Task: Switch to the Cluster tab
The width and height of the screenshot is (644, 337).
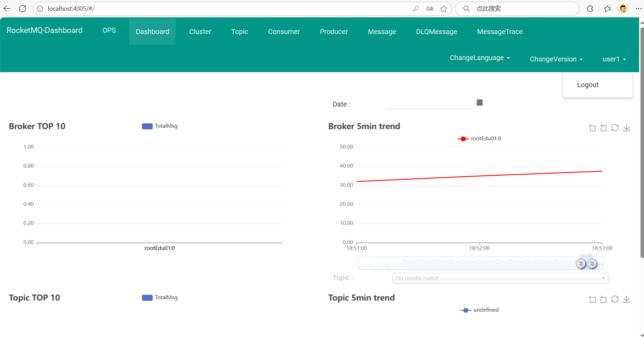Action: pyautogui.click(x=200, y=32)
